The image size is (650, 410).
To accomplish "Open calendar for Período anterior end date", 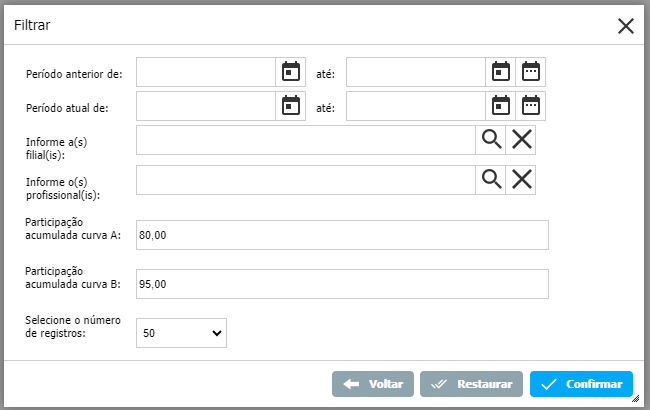I will coord(500,72).
